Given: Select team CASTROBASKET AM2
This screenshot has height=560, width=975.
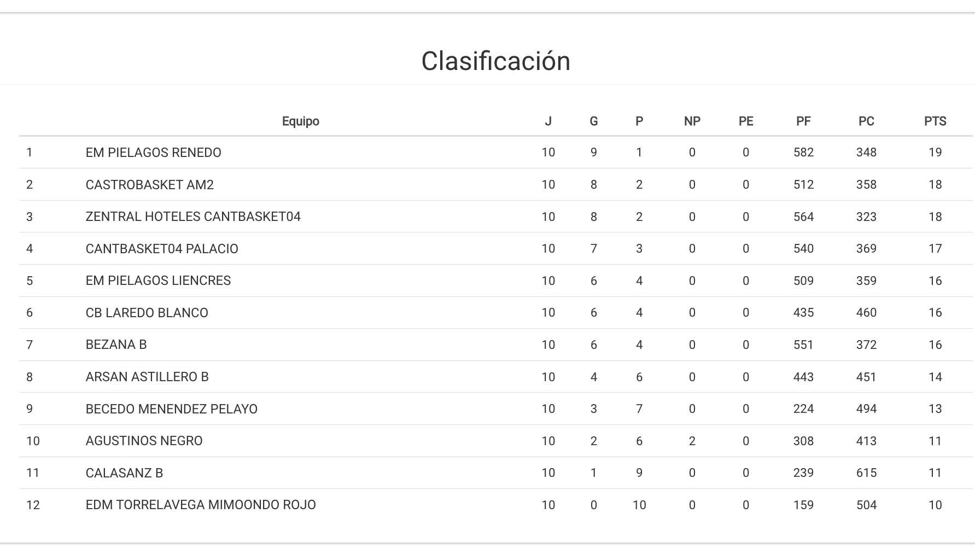Looking at the screenshot, I should pos(149,185).
